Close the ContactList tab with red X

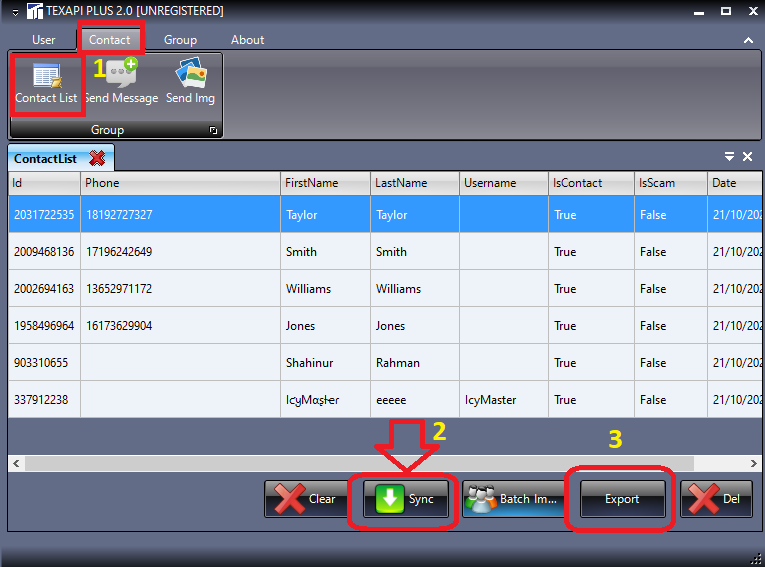click(97, 159)
